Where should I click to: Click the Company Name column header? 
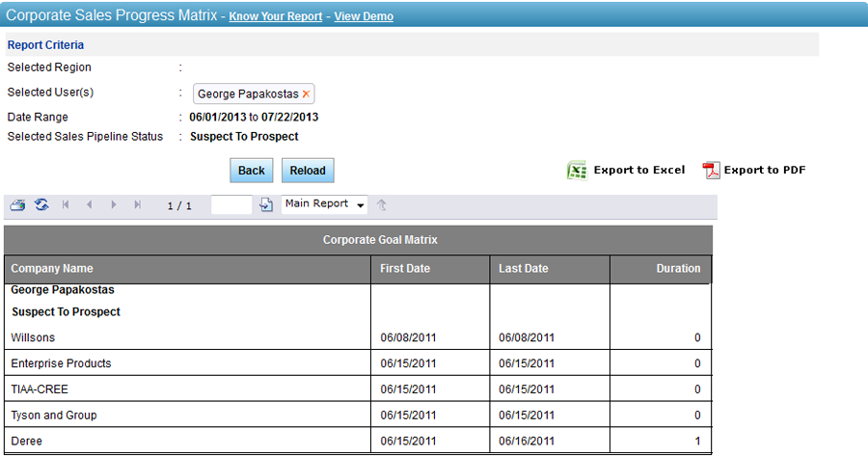tap(52, 268)
